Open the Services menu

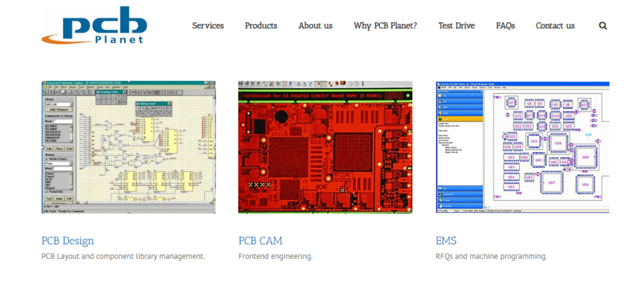tap(208, 26)
